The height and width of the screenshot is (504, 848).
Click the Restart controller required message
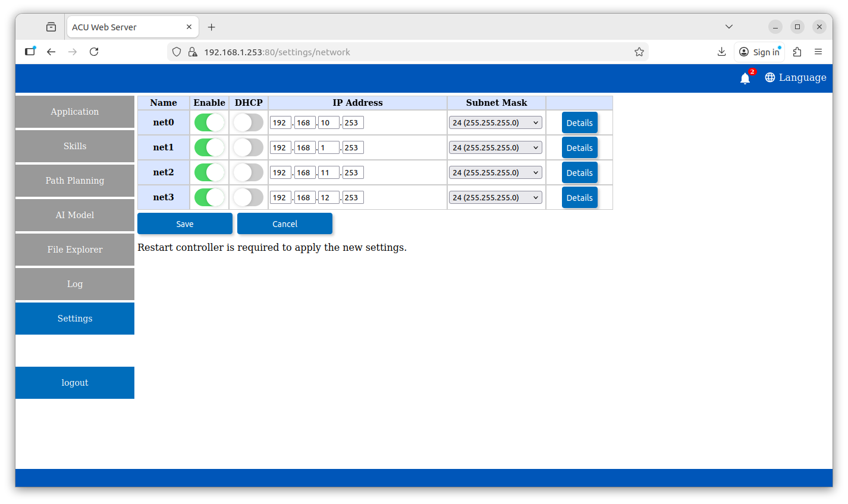coord(272,247)
